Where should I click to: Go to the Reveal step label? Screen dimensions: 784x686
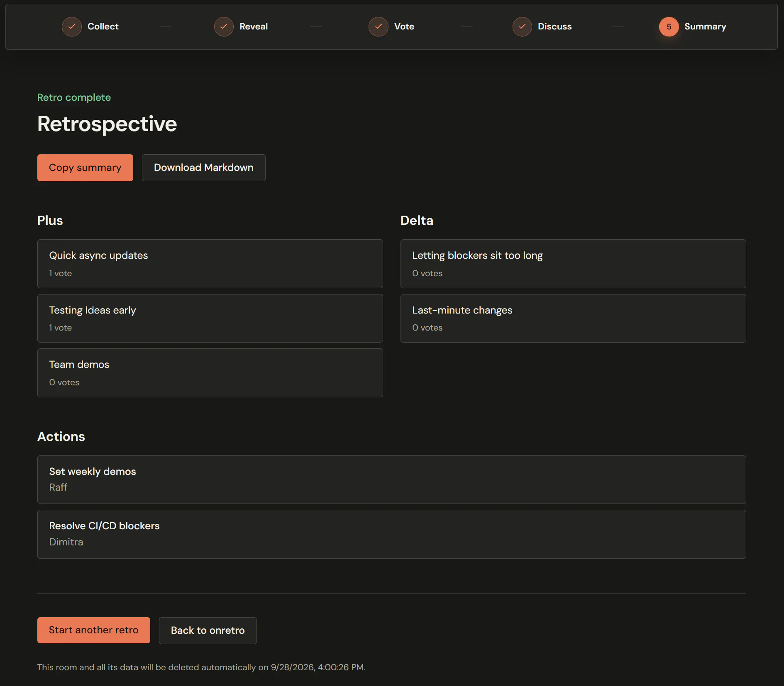tap(254, 27)
